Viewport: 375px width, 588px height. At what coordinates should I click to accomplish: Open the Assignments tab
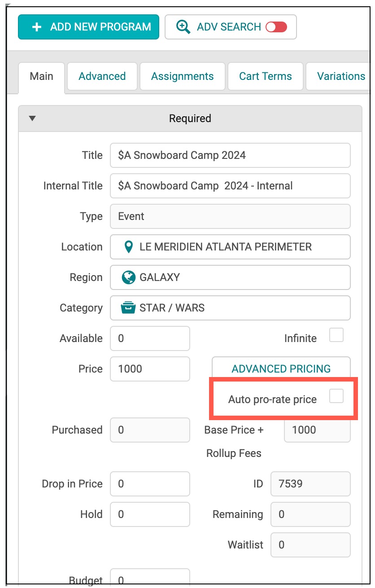pos(182,76)
